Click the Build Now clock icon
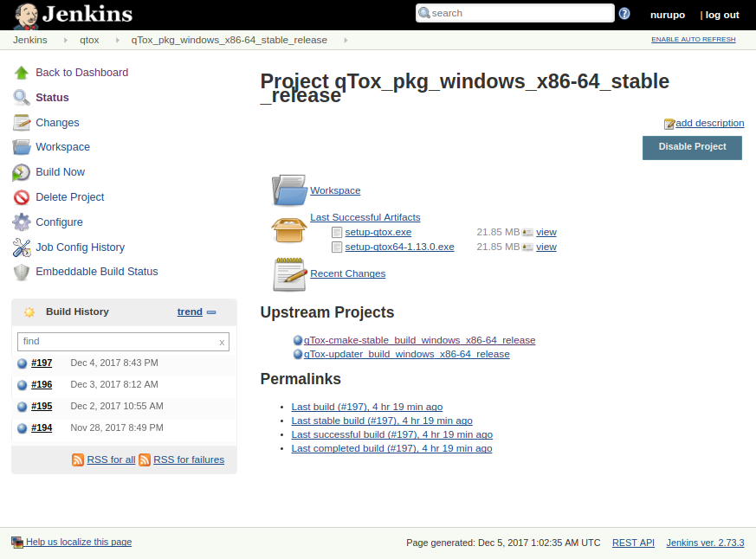 click(21, 172)
